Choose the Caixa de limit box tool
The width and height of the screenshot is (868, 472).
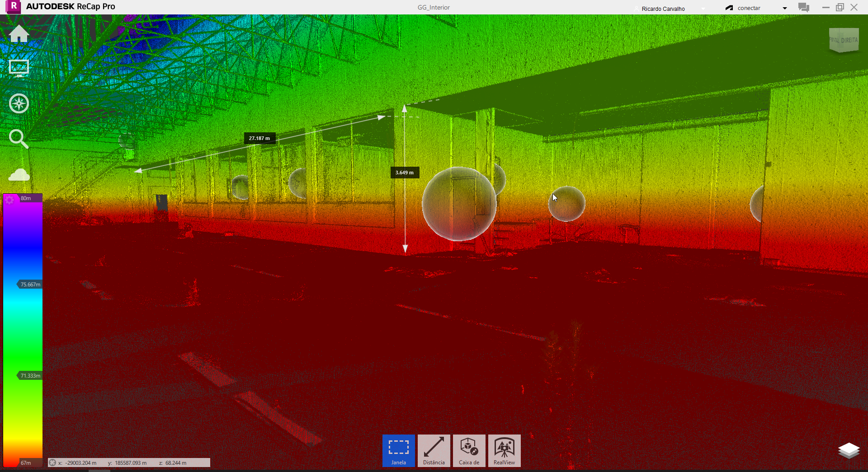[469, 450]
